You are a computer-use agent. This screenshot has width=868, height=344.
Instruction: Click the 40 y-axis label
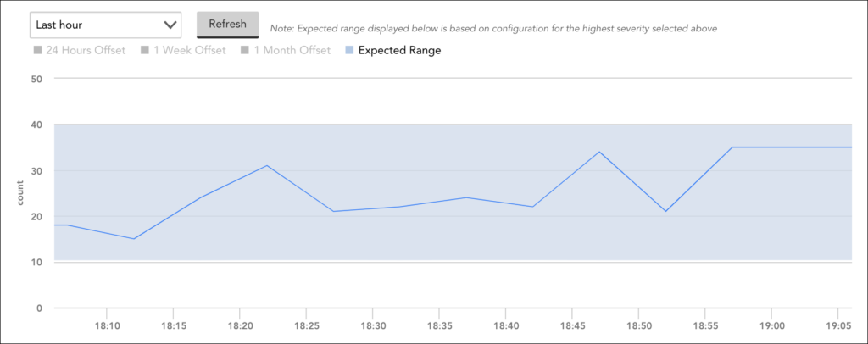37,125
